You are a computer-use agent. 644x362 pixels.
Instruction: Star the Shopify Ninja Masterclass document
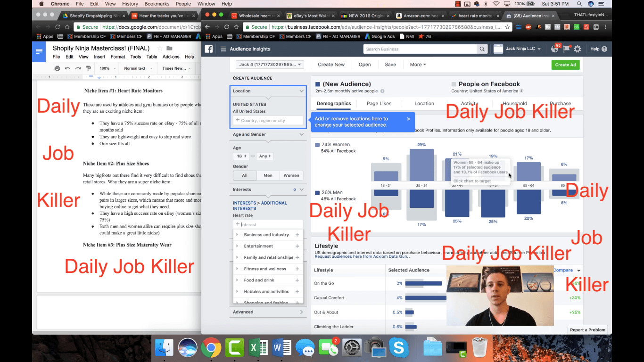(x=159, y=48)
